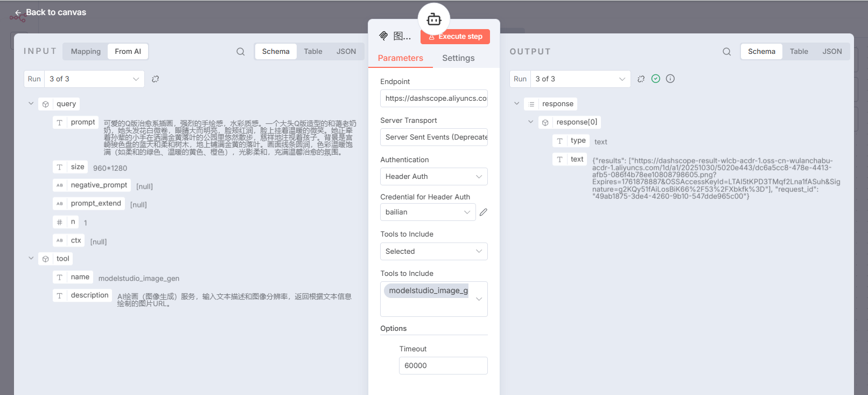Show INPUT panel in Table view
The width and height of the screenshot is (868, 395).
pos(313,52)
